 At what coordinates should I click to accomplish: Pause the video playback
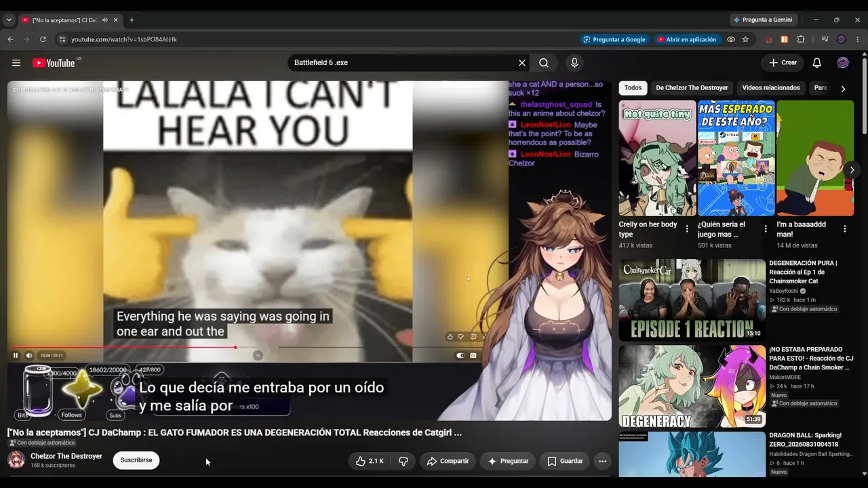(x=16, y=355)
